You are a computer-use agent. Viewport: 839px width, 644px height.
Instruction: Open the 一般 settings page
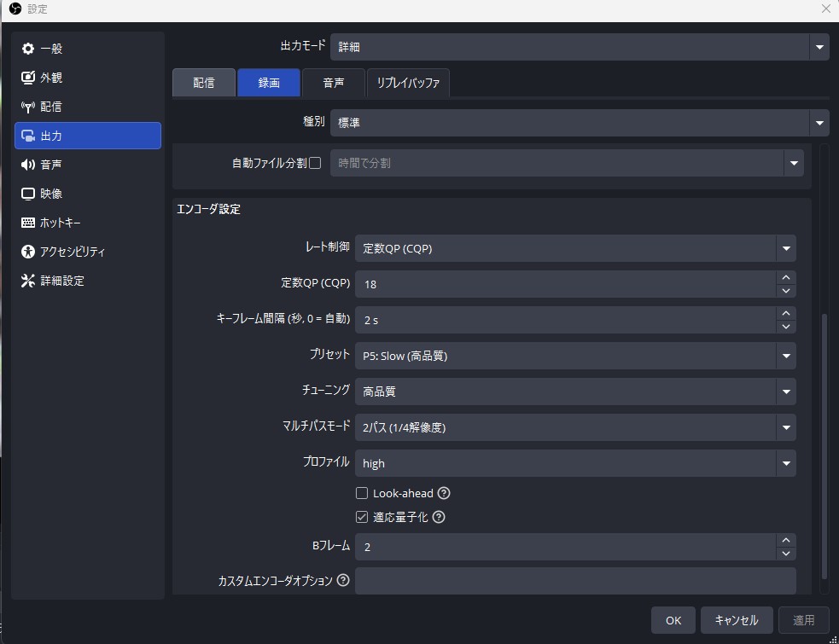pyautogui.click(x=88, y=49)
